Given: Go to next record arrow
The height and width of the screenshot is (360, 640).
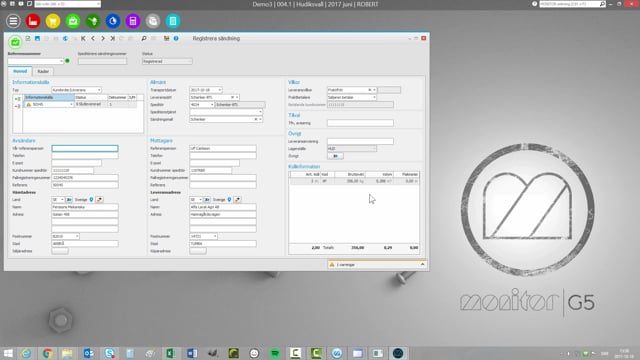Looking at the screenshot, I should 103,38.
